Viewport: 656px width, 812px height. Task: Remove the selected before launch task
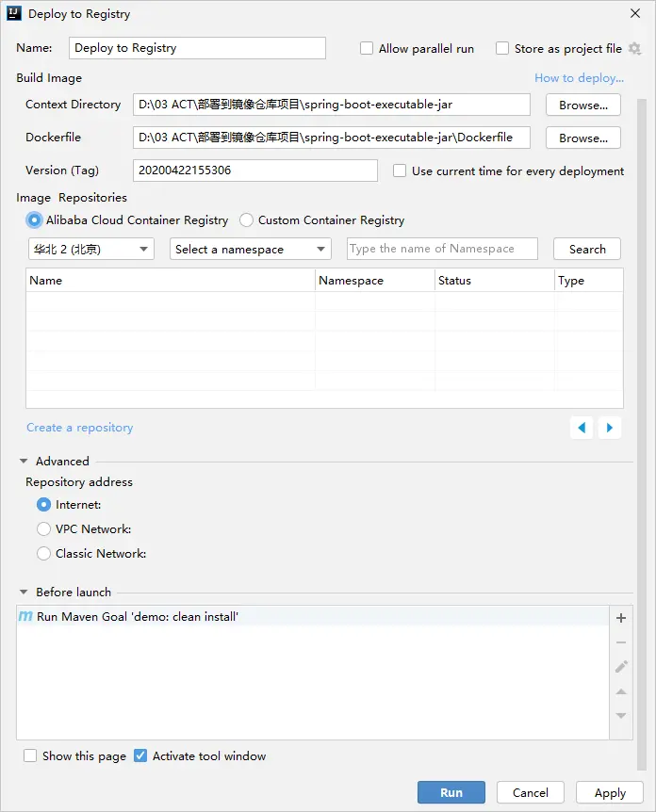point(621,642)
